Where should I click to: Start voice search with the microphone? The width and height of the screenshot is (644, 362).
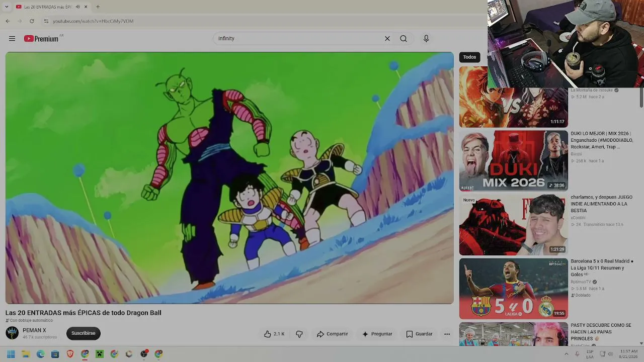[x=426, y=39]
